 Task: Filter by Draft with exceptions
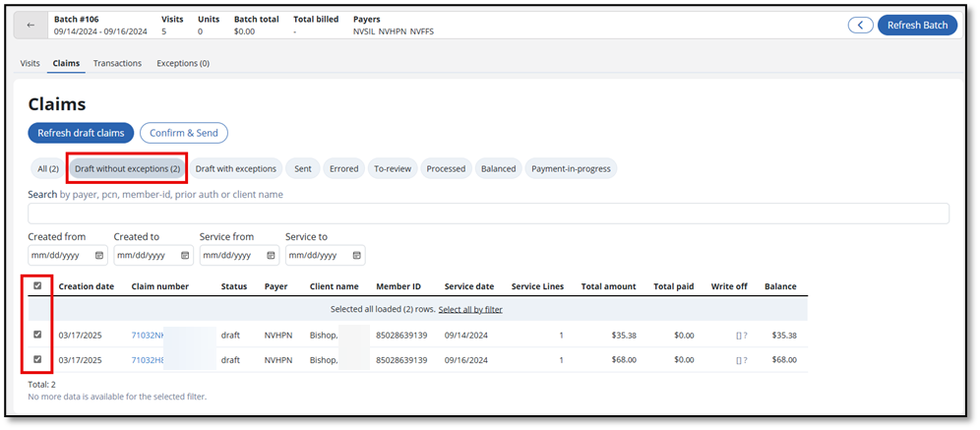[x=235, y=168]
